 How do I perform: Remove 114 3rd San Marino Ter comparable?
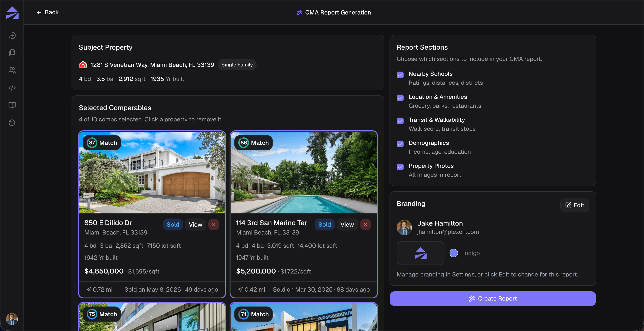pos(365,225)
